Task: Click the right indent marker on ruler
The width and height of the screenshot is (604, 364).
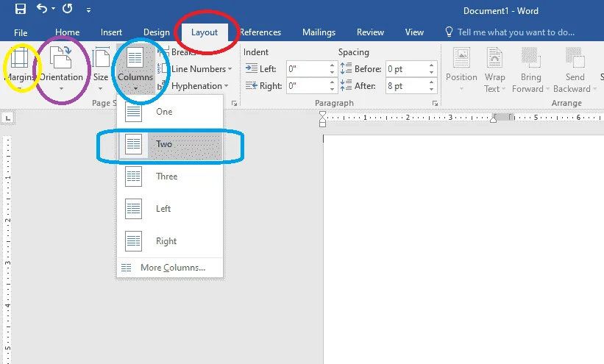Action: click(493, 120)
